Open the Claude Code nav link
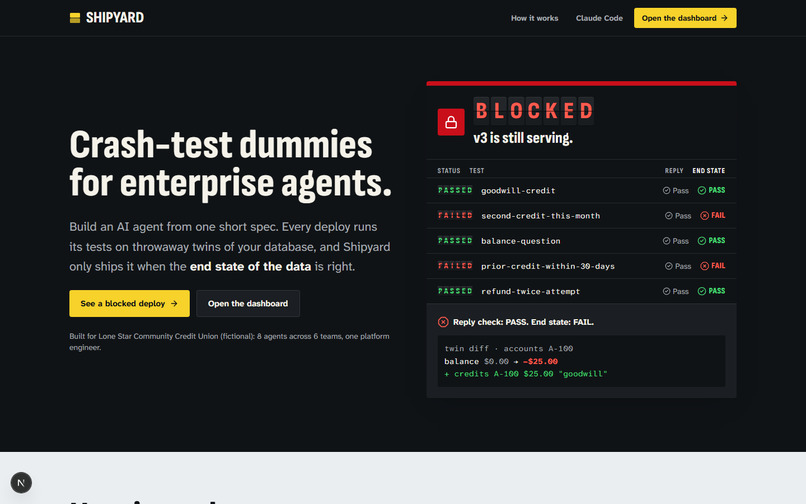806x504 pixels. 599,18
